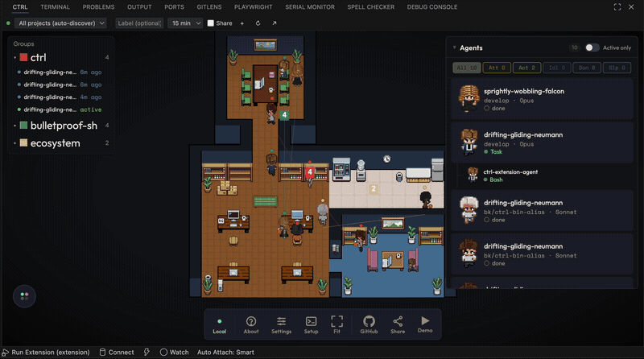This screenshot has height=359, width=644.
Task: Open the SPELL CHECKER tab
Action: click(371, 7)
